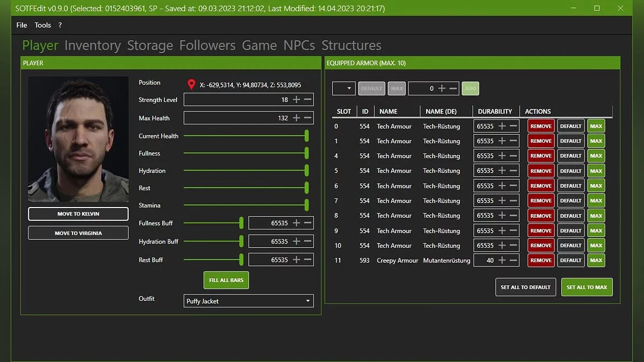The height and width of the screenshot is (362, 644).
Task: Increase Strength Level with the plus icon
Action: 296,100
